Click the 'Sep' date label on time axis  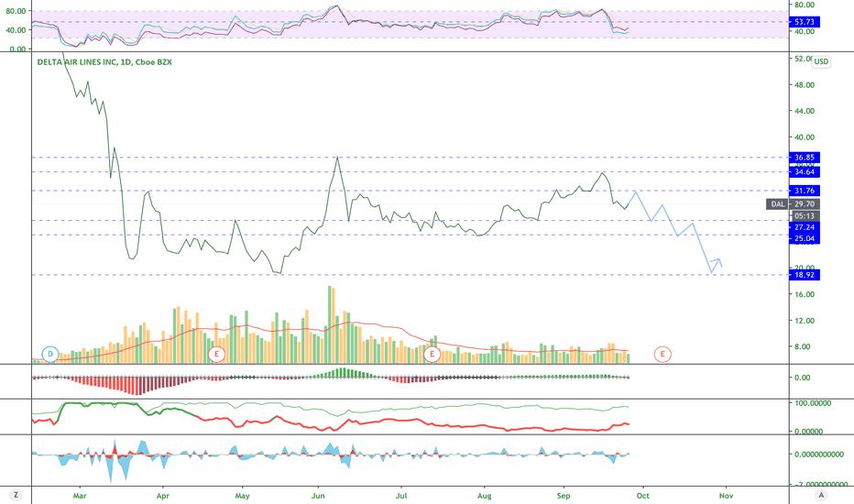564,496
